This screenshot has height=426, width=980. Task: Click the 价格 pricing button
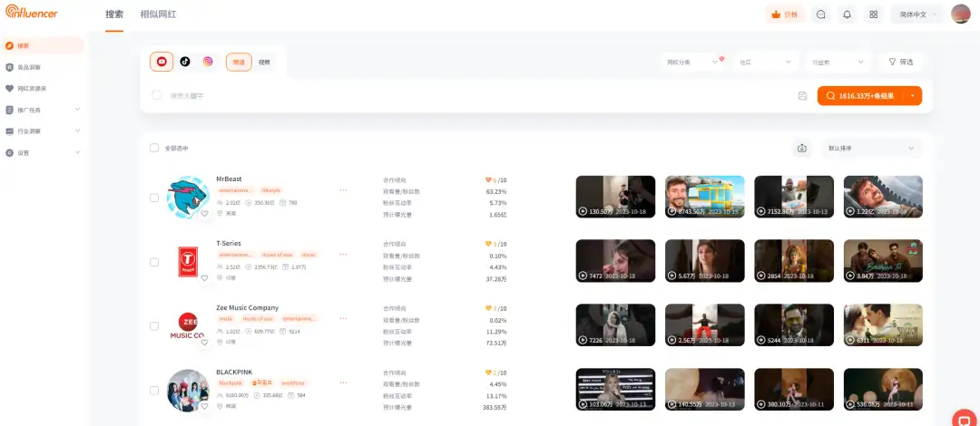tap(784, 15)
